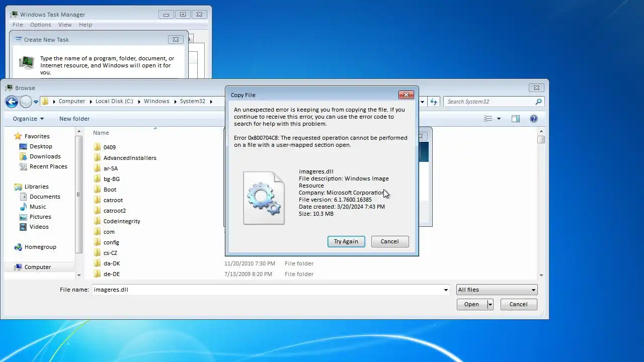The image size is (644, 362).
Task: Click the bg-BG folder icon
Action: [98, 179]
